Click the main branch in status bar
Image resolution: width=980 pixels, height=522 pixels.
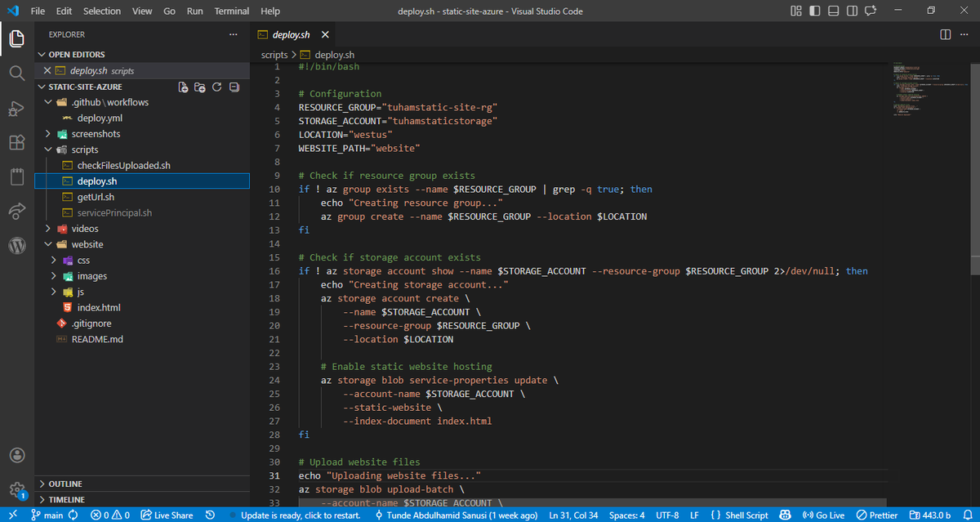point(47,515)
